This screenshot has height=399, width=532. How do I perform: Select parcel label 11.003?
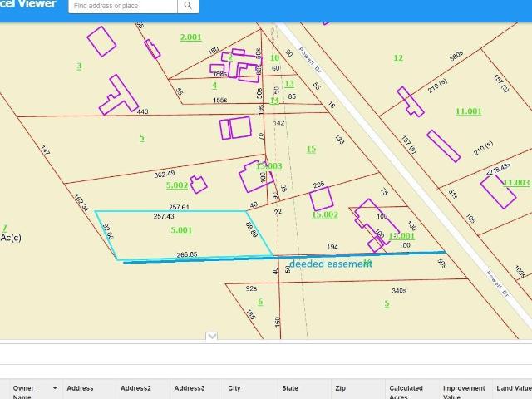pos(516,183)
